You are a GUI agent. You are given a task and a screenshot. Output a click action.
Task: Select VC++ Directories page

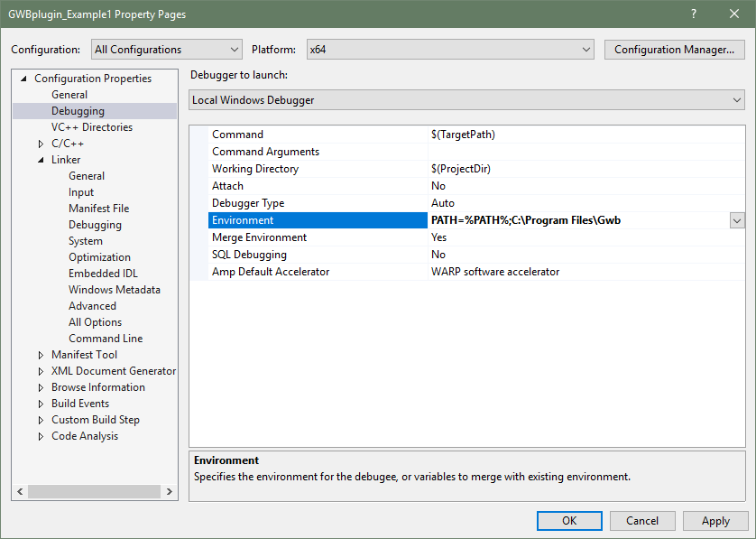pyautogui.click(x=92, y=127)
